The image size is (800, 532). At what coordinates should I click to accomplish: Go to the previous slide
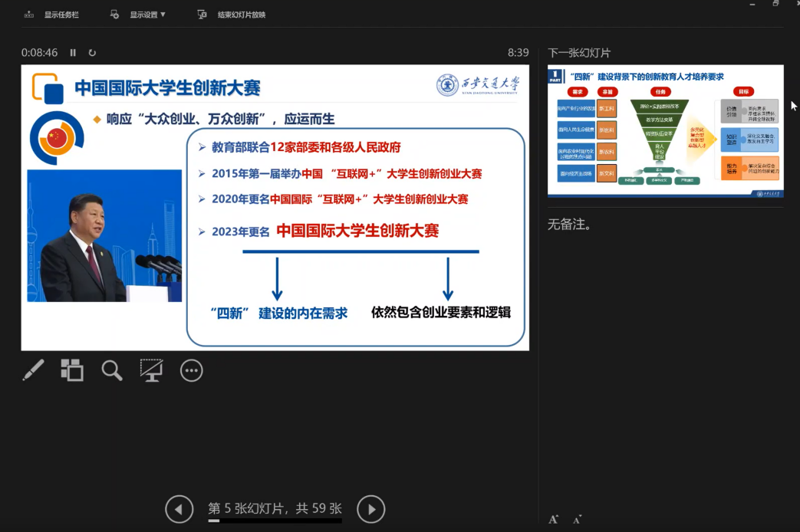(x=179, y=509)
